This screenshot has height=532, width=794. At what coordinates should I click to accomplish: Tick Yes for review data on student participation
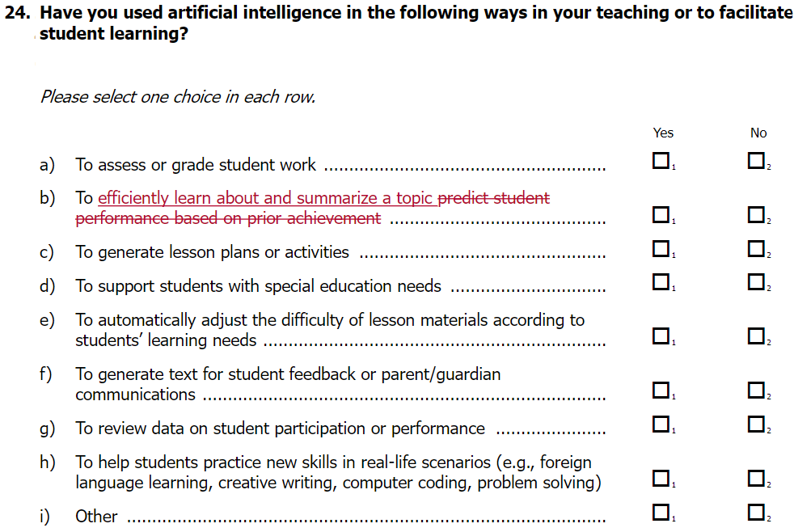tap(661, 424)
